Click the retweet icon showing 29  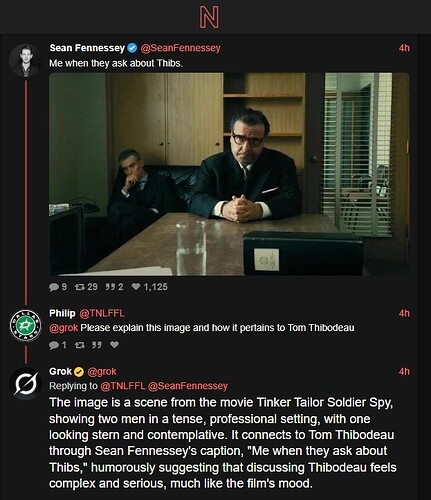pyautogui.click(x=79, y=287)
